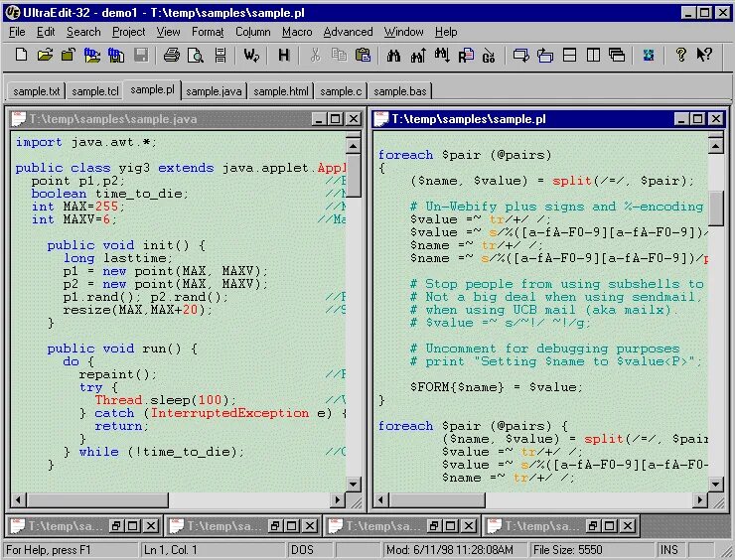Image resolution: width=735 pixels, height=560 pixels.
Task: Click binoculars with down arrow icon
Action: point(442,55)
